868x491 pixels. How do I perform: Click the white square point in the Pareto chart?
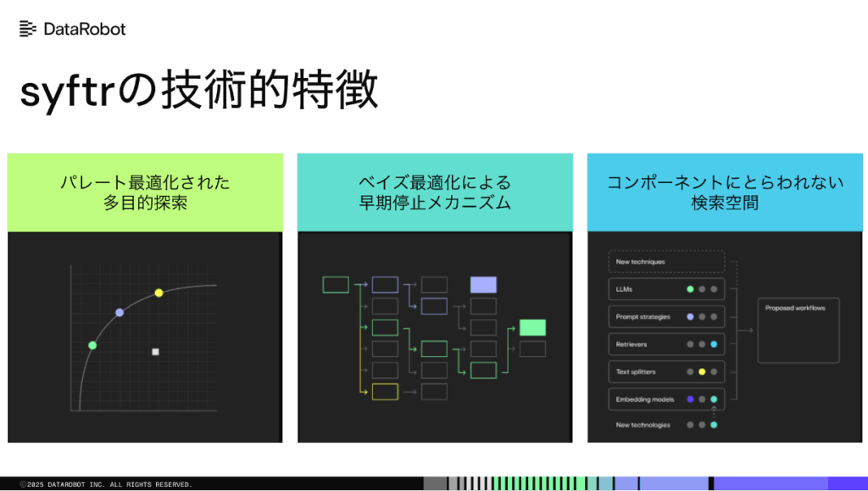156,352
